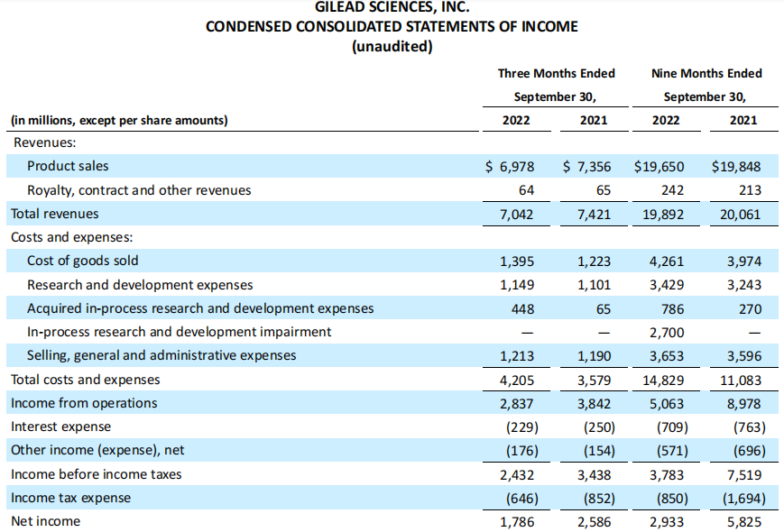This screenshot has height=532, width=784.
Task: Click the 'Nine Months Ended' column header
Action: (706, 73)
